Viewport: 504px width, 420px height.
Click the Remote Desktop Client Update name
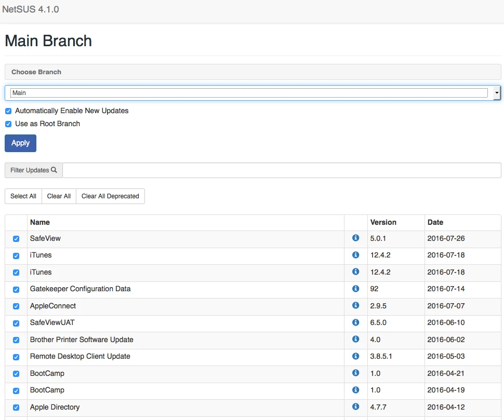point(80,356)
